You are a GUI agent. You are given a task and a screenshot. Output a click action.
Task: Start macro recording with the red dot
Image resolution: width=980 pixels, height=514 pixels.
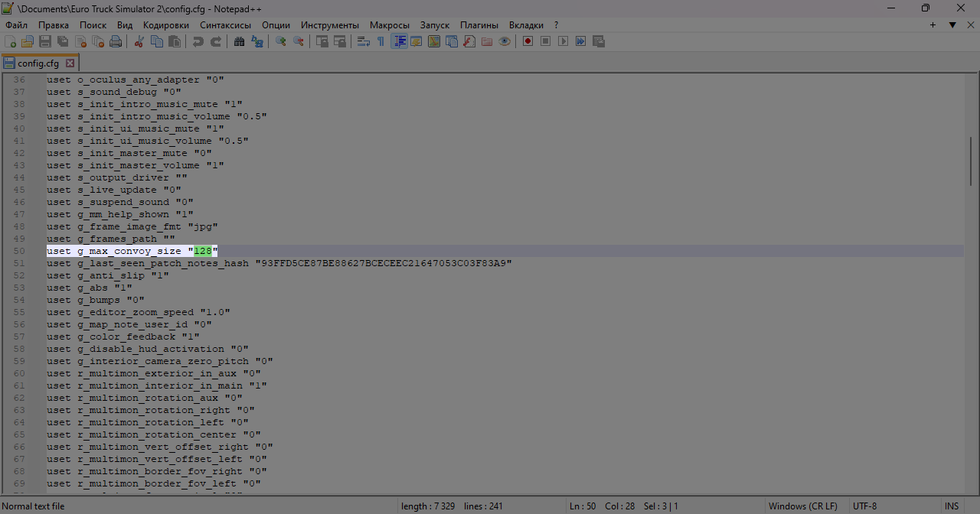tap(528, 41)
